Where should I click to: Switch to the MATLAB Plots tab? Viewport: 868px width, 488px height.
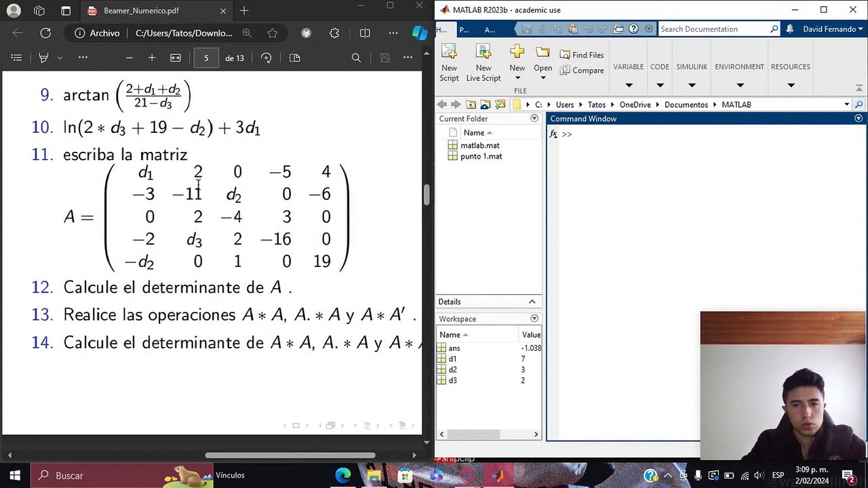tap(465, 29)
